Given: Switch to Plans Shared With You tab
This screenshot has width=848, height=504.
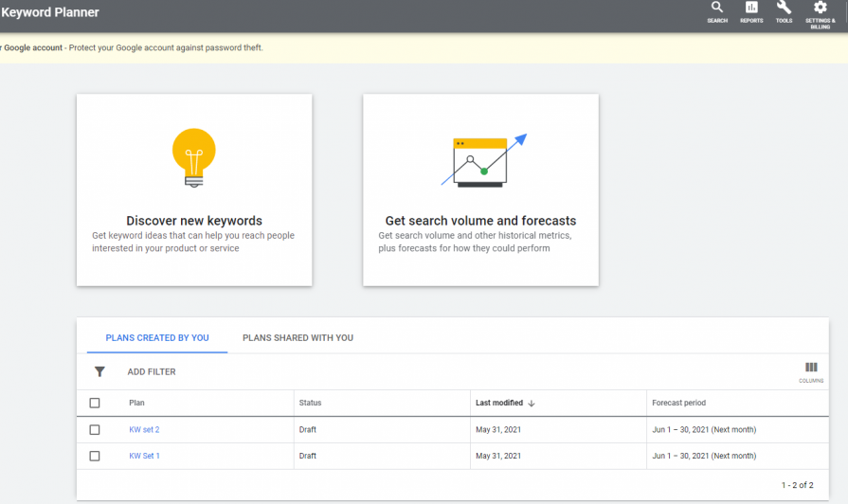Looking at the screenshot, I should [x=298, y=338].
